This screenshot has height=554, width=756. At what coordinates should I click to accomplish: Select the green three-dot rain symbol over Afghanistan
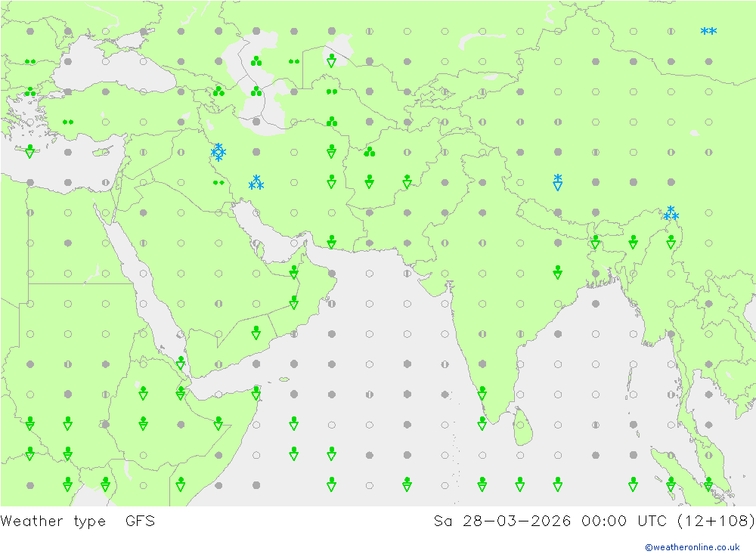[x=370, y=152]
